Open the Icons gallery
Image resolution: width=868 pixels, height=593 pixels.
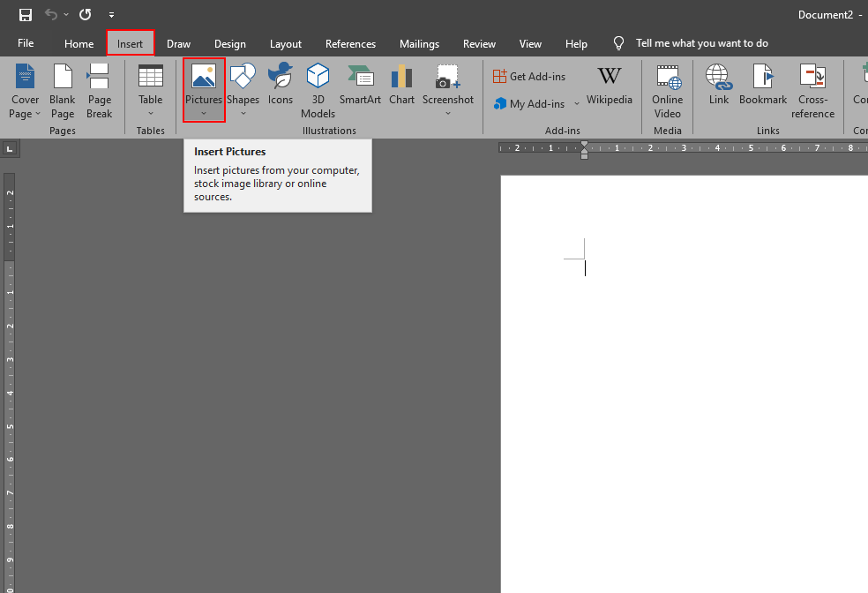[x=281, y=86]
